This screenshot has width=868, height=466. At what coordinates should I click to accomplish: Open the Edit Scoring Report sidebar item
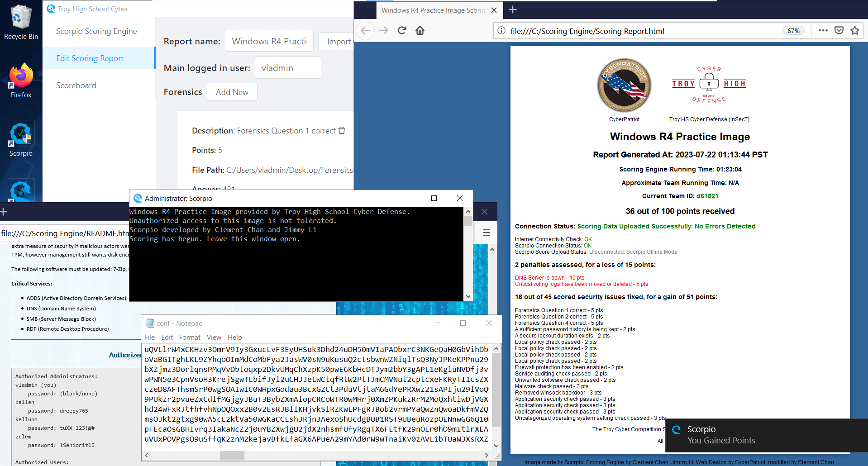(99, 58)
